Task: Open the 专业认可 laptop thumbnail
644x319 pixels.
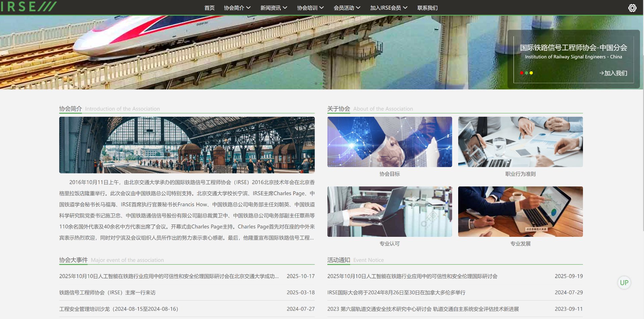Action: pos(390,212)
